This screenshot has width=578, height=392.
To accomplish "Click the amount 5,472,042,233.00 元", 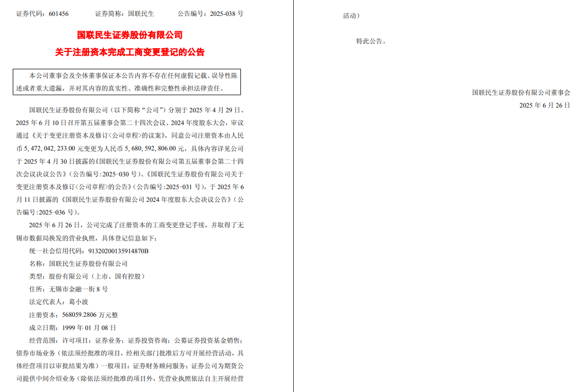I will point(53,149).
